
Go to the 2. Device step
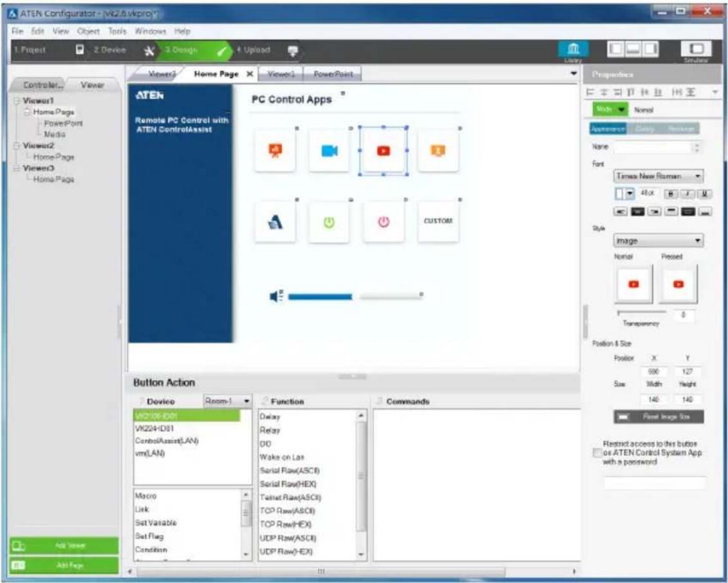pos(109,50)
